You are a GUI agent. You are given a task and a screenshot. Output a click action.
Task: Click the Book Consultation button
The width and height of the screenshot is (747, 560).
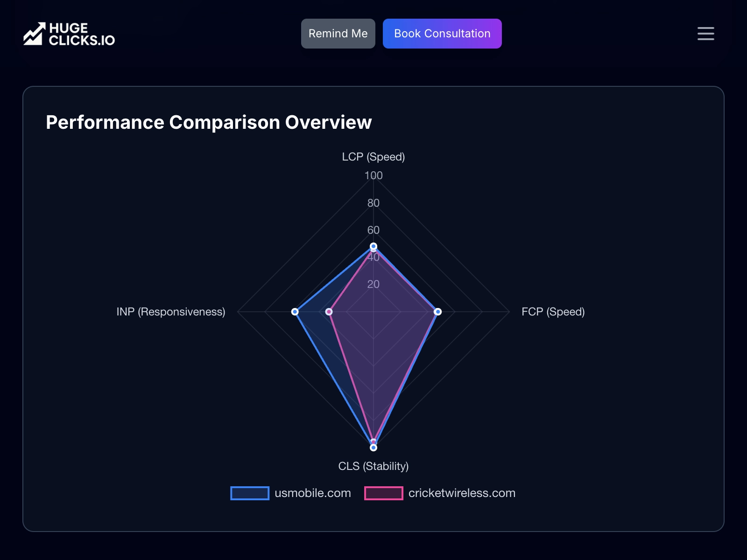tap(442, 33)
